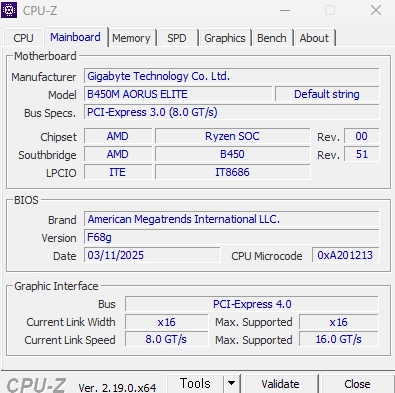Click the CPU-Z app icon in title bar
This screenshot has width=395, height=393.
pos(9,10)
